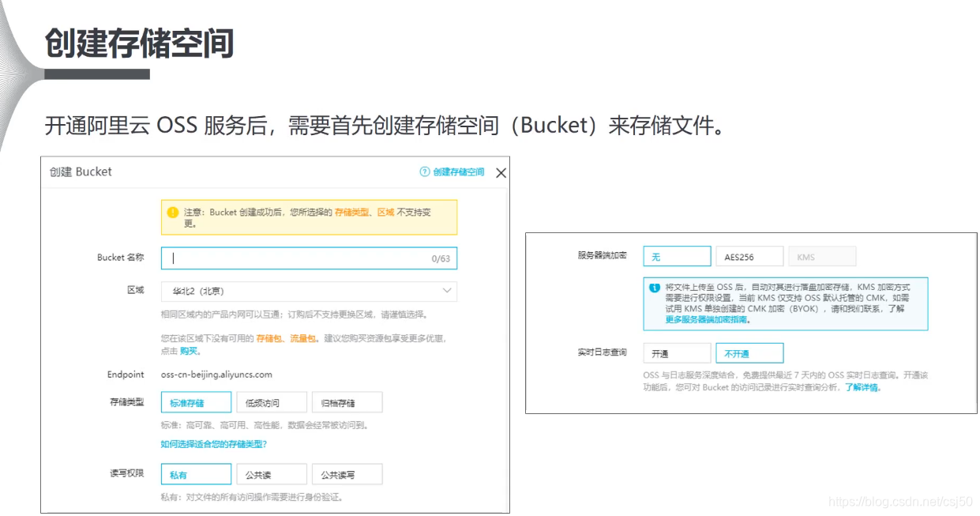The width and height of the screenshot is (980, 516).
Task: Open 更多服务器端加密指南 link
Action: (708, 319)
